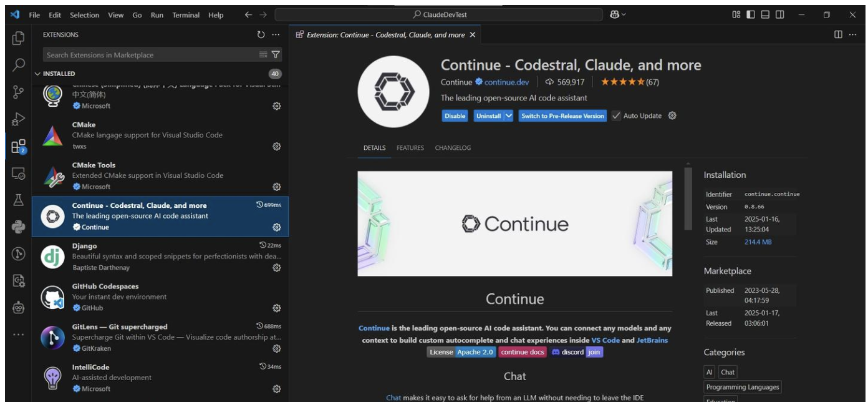The width and height of the screenshot is (868, 402).
Task: Click the five-star rating (67)
Action: click(x=630, y=82)
